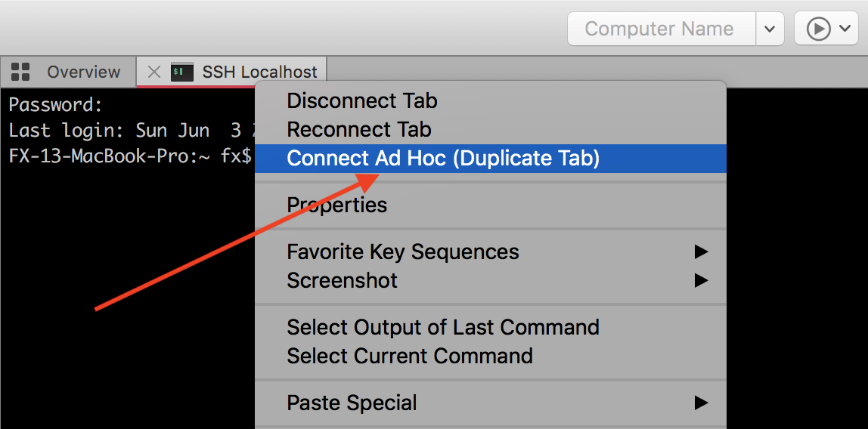Focus the Computer Name input field
The width and height of the screenshot is (868, 429).
tap(660, 29)
